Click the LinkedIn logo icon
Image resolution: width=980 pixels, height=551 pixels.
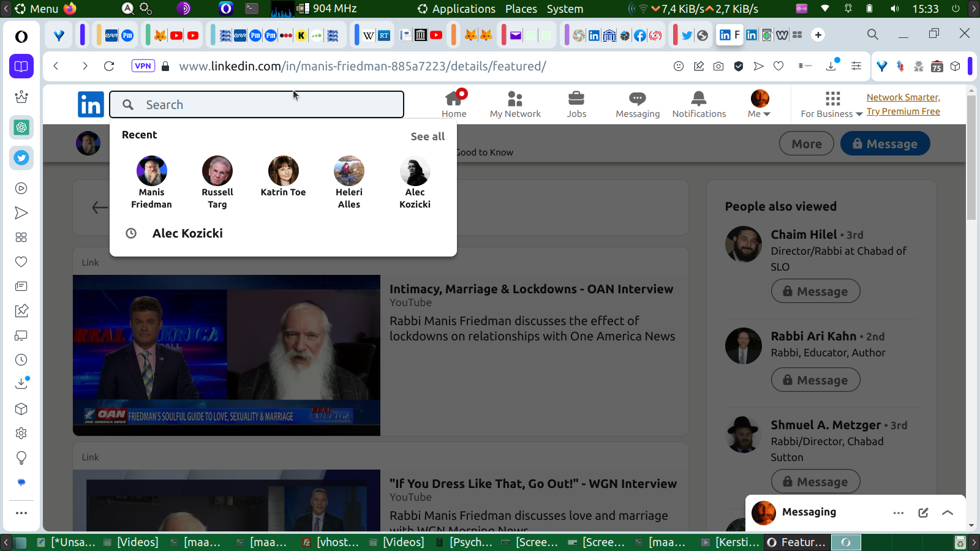[91, 105]
